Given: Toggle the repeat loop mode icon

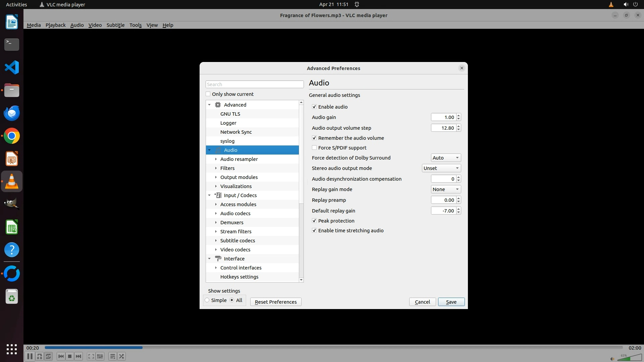Looking at the screenshot, I should 48,356.
